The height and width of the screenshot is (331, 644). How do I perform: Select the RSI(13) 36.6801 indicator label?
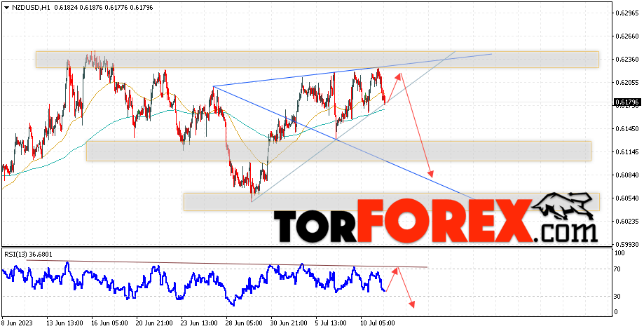29,254
